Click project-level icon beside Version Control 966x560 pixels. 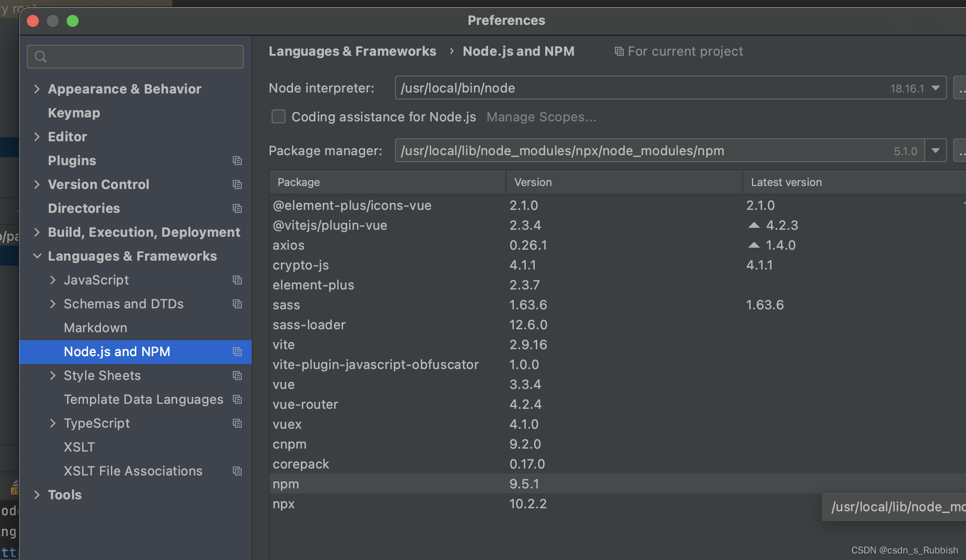coord(237,185)
